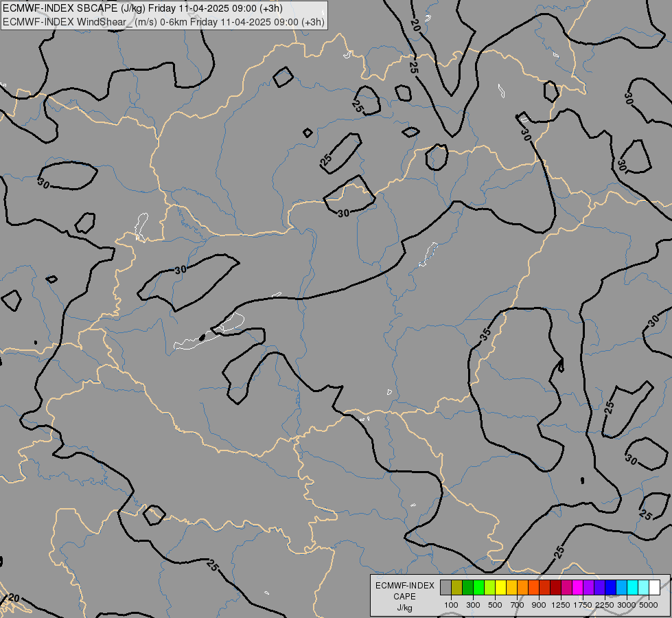Select the dark maroon swatch before 1250
Viewport: 672px width, 618px height.
[556, 588]
